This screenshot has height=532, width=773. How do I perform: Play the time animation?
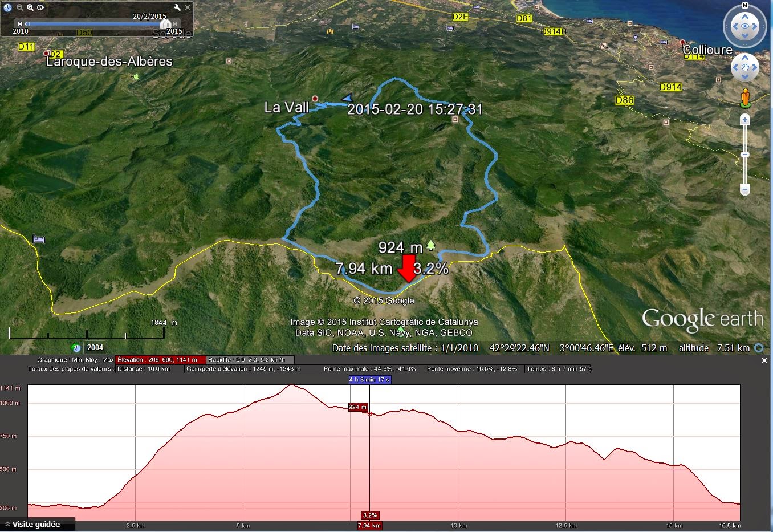tap(40, 7)
